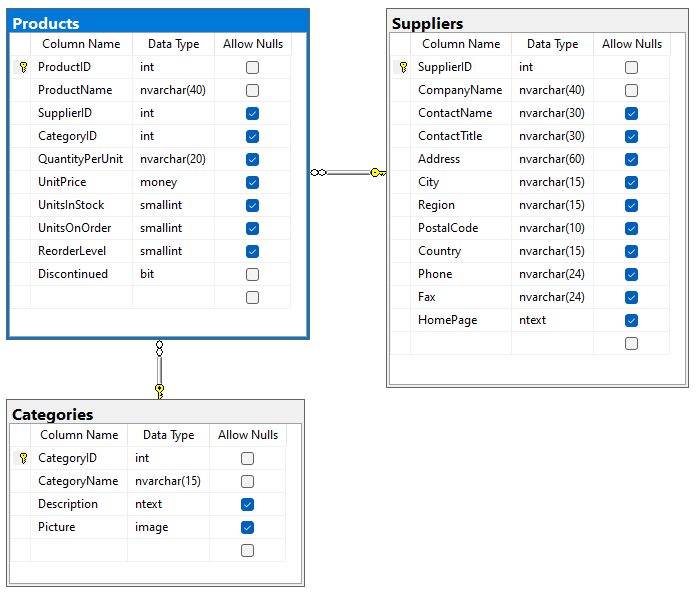Check Allow Nulls for Discontinued column
The width and height of the screenshot is (697, 594).
[x=252, y=274]
